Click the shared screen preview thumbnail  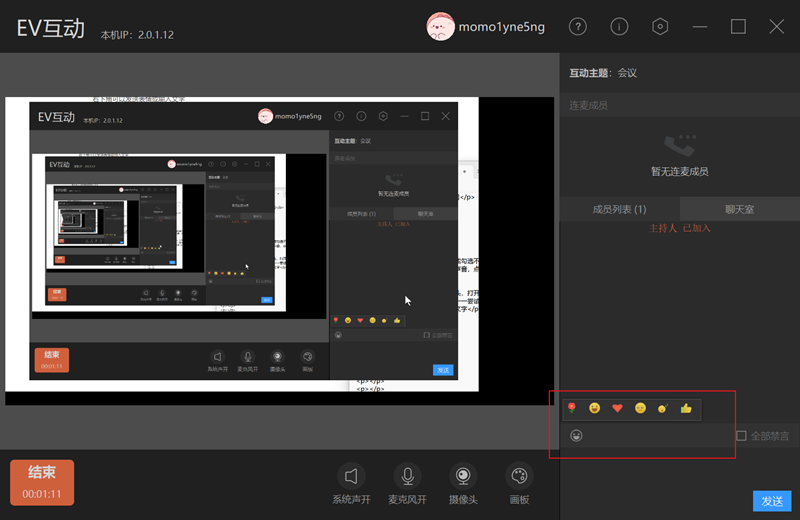point(280,251)
